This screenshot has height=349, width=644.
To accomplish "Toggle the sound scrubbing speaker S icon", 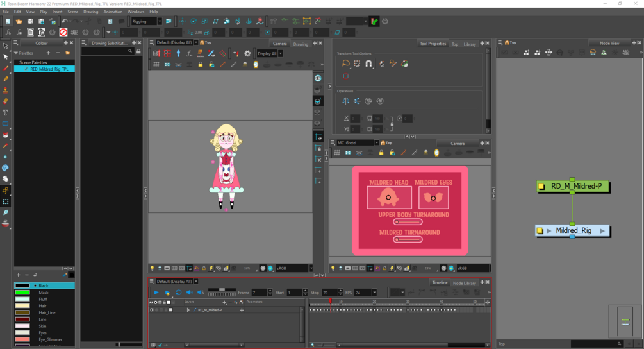I will (201, 293).
